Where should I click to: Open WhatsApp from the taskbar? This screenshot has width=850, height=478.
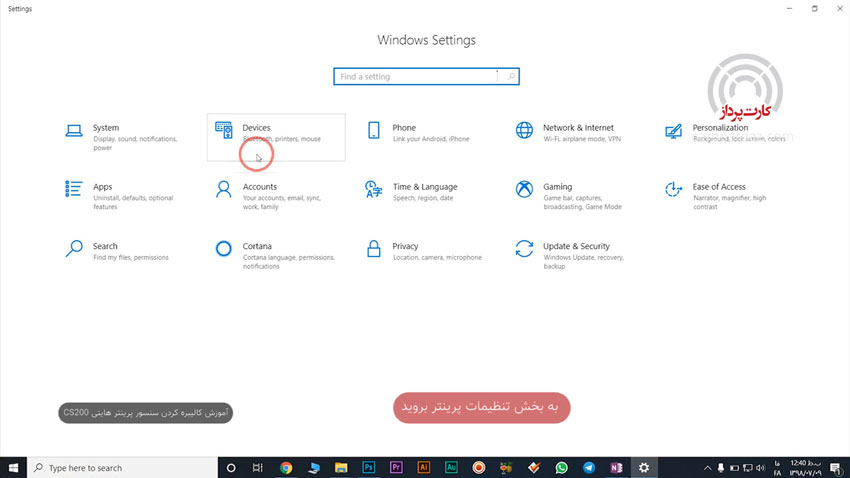pos(562,467)
